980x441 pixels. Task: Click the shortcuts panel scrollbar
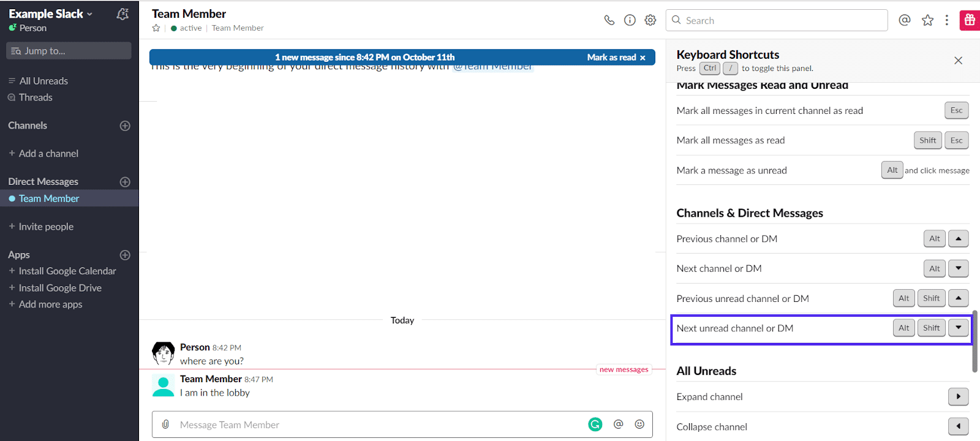(974, 341)
